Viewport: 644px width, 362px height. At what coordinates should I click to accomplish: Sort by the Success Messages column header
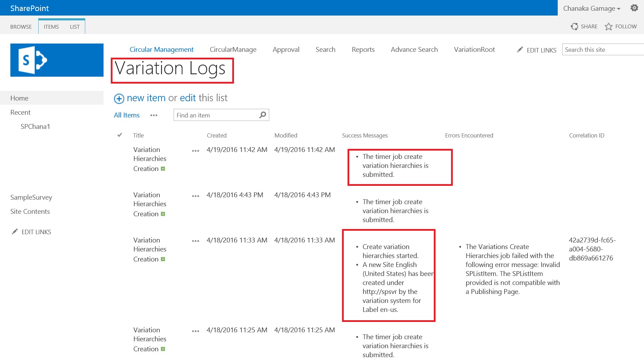[x=365, y=135]
